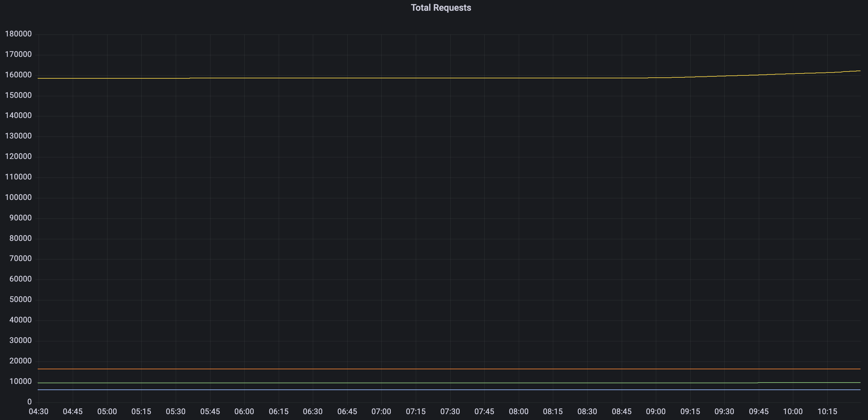Click the 08:00 time axis label

pyautogui.click(x=519, y=411)
